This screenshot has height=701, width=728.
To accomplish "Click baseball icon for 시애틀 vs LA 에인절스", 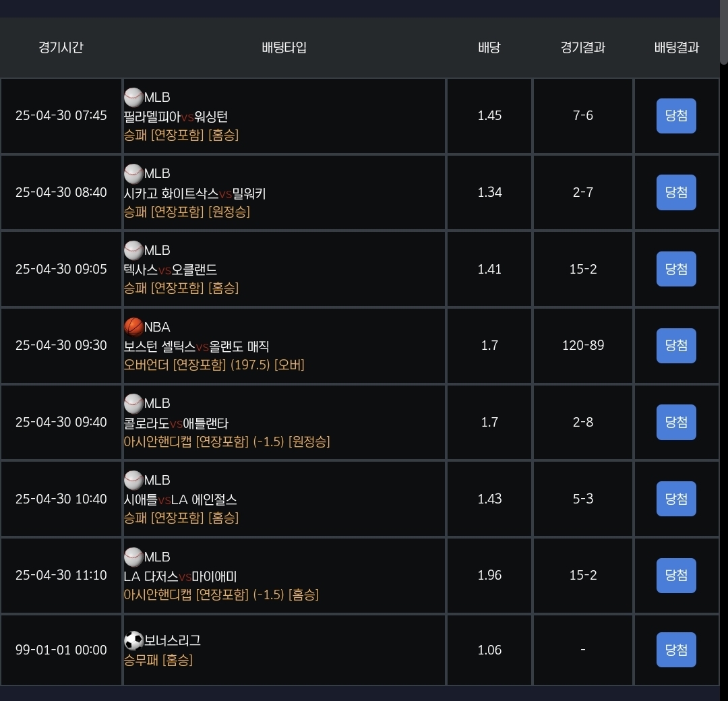I will click(133, 481).
